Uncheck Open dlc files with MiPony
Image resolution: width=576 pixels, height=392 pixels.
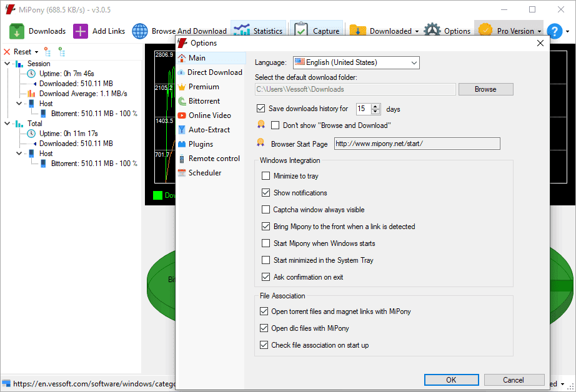coord(264,328)
